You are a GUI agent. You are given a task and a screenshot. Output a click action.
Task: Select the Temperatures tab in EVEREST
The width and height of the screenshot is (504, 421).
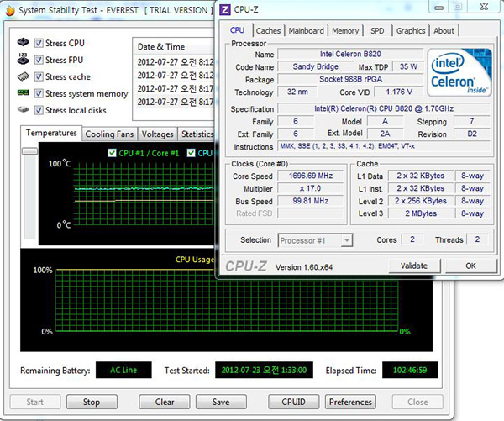[x=51, y=133]
